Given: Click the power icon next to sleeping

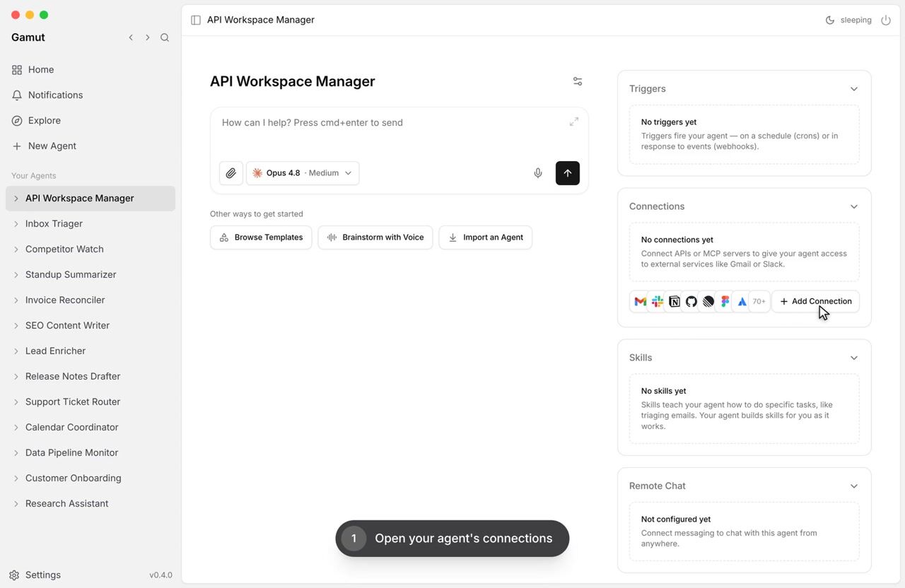Looking at the screenshot, I should [886, 20].
